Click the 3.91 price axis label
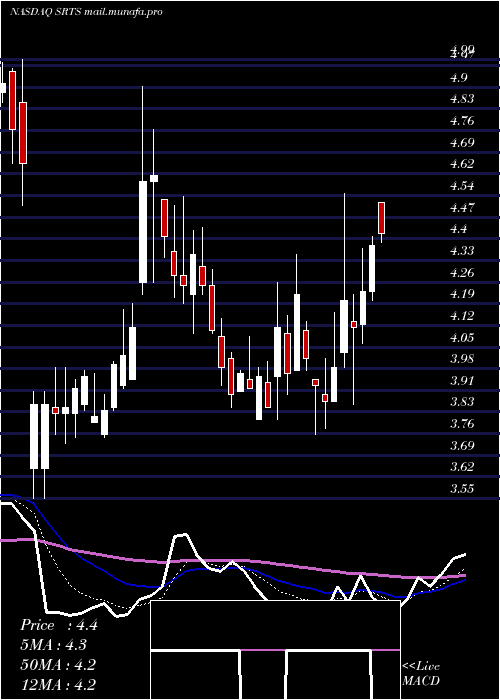Viewport: 500px width, 700px height. click(x=462, y=381)
